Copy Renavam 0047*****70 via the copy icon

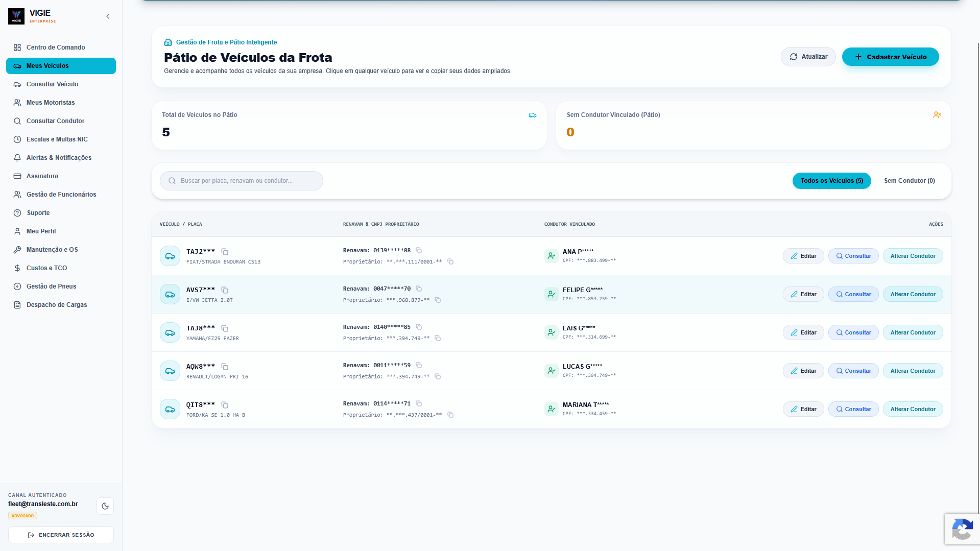(x=419, y=289)
